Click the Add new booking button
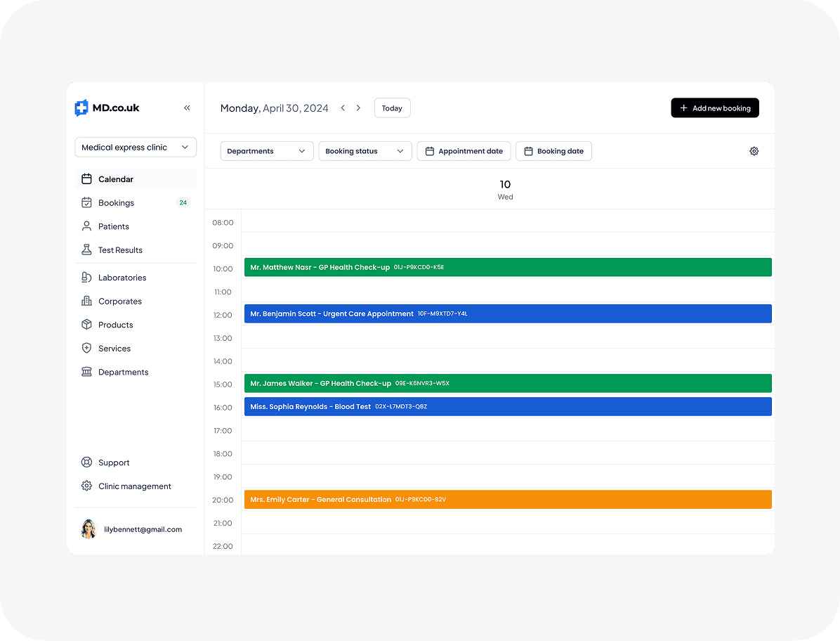This screenshot has width=840, height=641. (x=714, y=108)
